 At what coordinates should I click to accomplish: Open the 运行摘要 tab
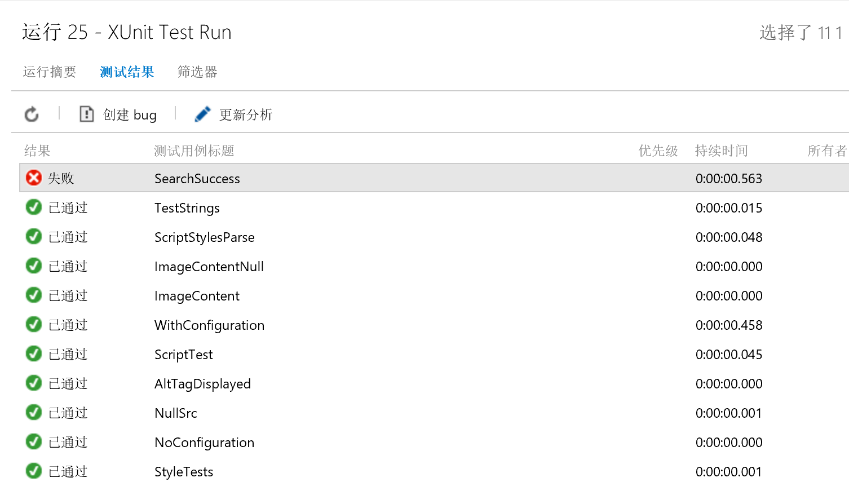[50, 72]
